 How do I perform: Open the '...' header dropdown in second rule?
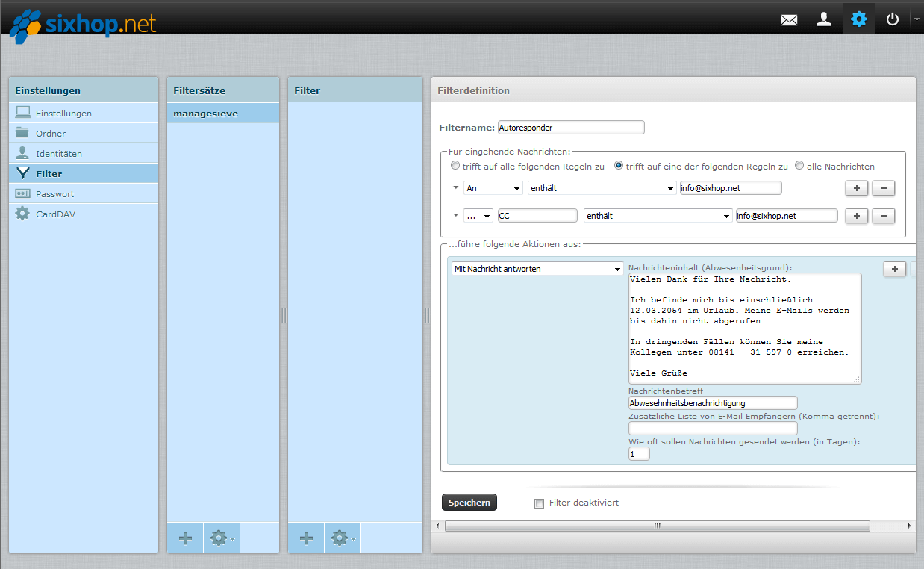[x=478, y=216]
